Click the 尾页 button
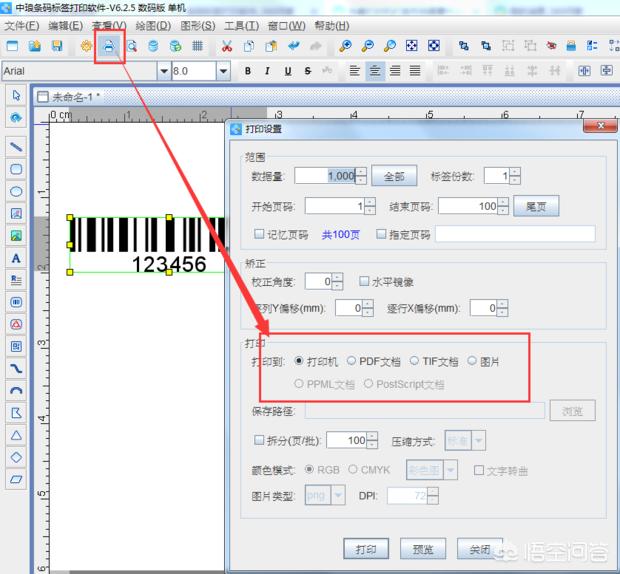The image size is (620, 574). pos(536,206)
